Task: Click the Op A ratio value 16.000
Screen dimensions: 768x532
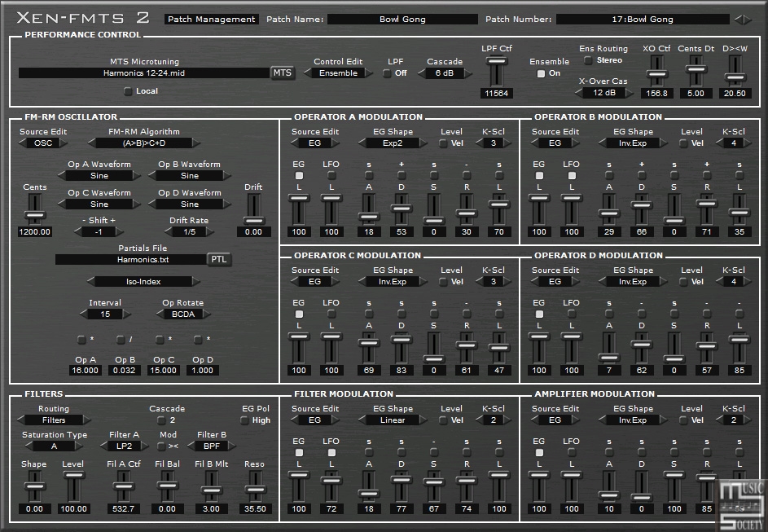Action: point(86,371)
